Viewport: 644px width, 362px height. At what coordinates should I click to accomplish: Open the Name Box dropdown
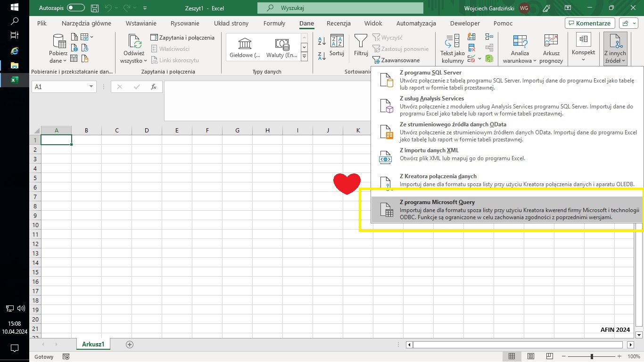(x=91, y=87)
